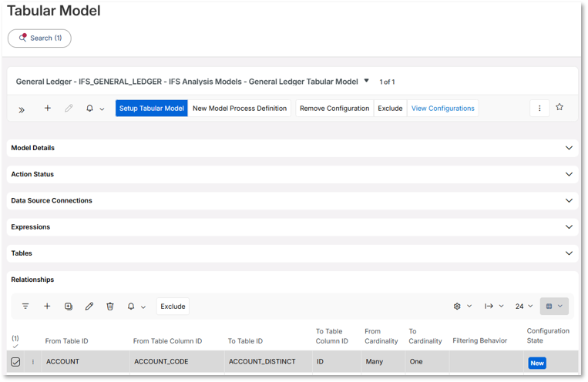Open the Relationships list filter icon
The height and width of the screenshot is (382, 588).
click(x=25, y=307)
